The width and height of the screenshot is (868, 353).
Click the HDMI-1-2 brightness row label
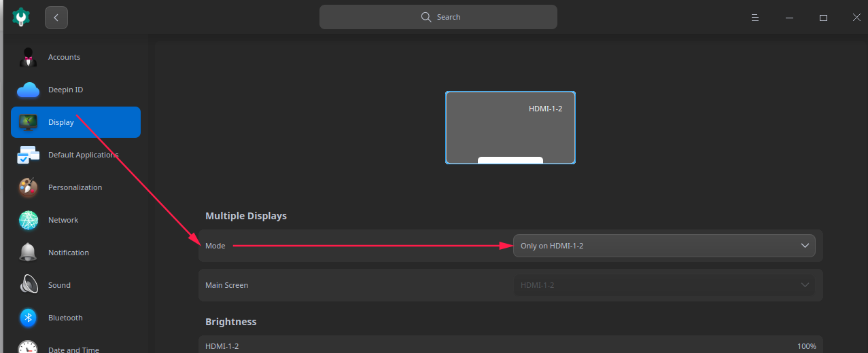[222, 346]
